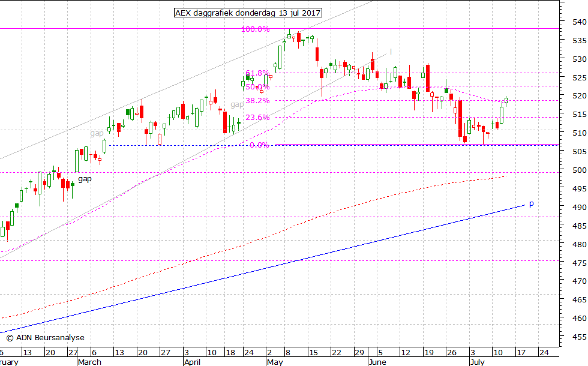Click the 465 price axis label

pyautogui.click(x=580, y=299)
